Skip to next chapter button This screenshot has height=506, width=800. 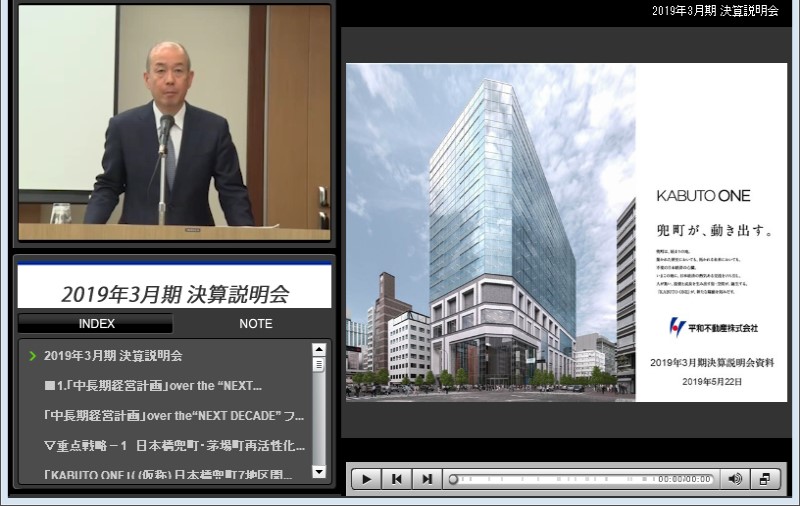pos(427,479)
